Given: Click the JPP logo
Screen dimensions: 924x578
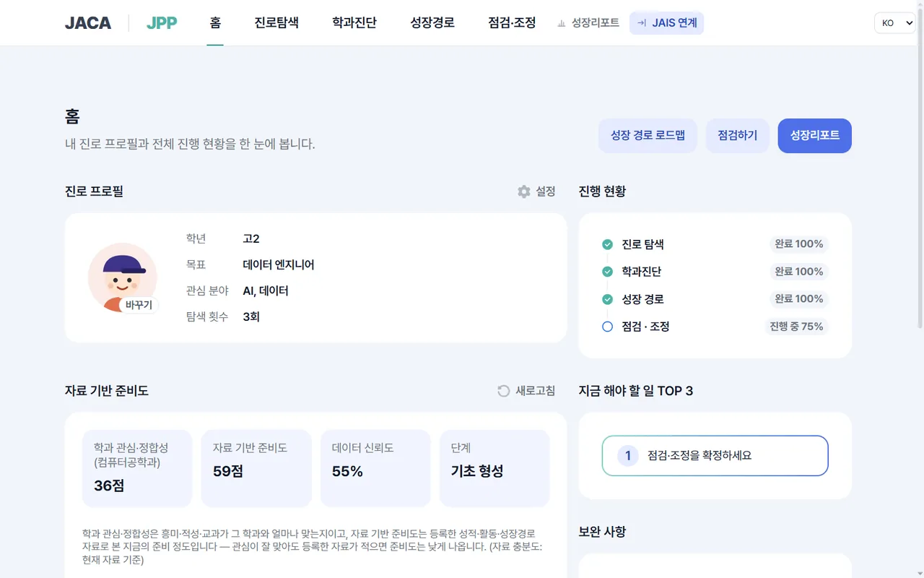Looking at the screenshot, I should pos(162,23).
